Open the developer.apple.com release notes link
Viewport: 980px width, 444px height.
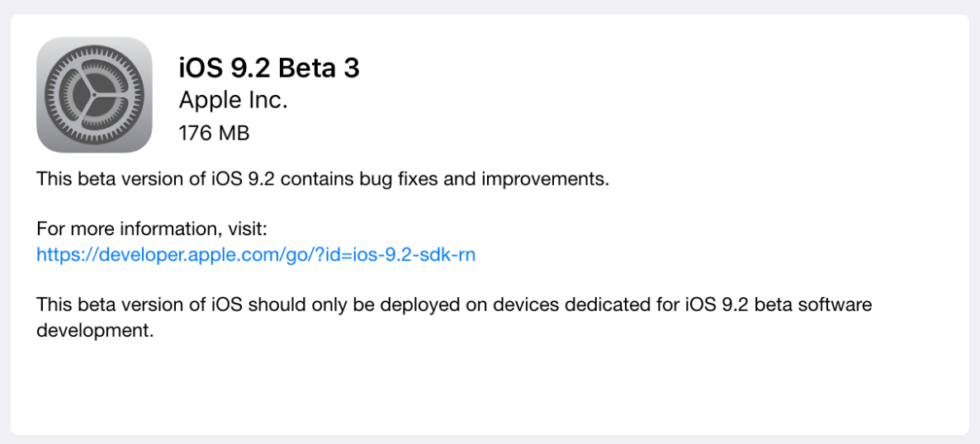[255, 254]
